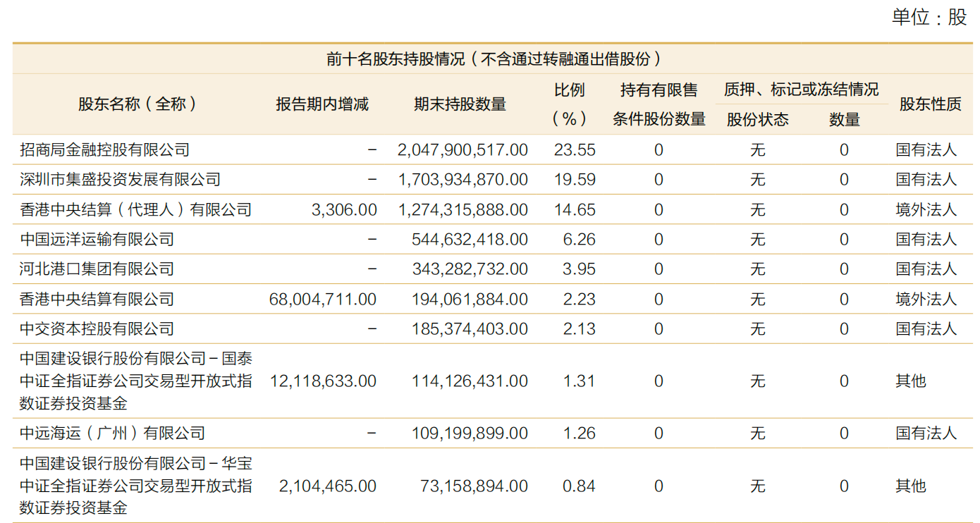This screenshot has height=523, width=980.
Task: Click '国有法人' in the 招商局金融控股有限公司 row
Action: [926, 149]
